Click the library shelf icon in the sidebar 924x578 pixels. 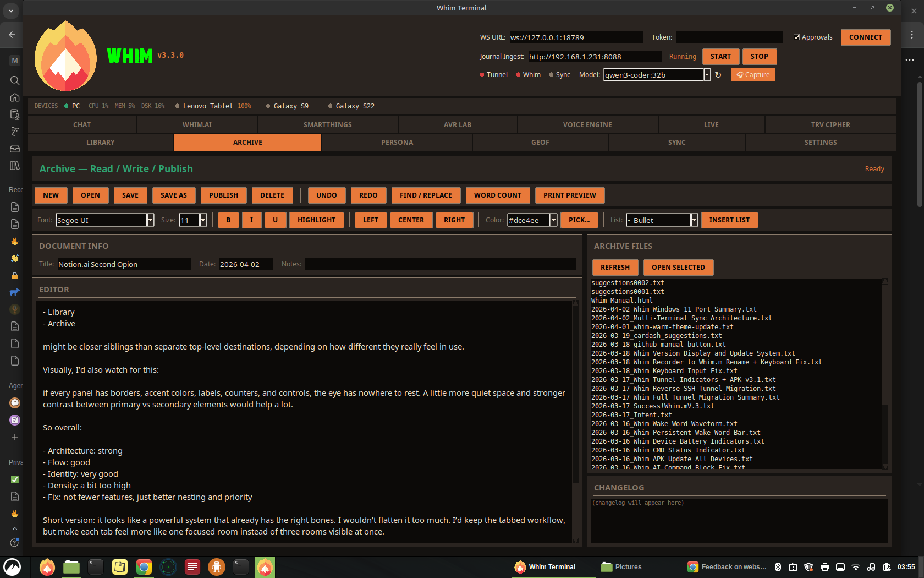14,165
